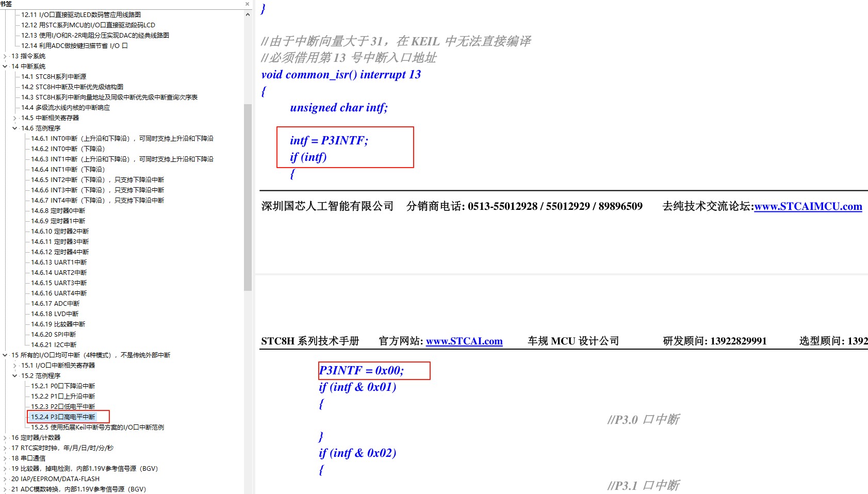Select 14.6.7 INT4中断 bookmark
This screenshot has width=868, height=494.
click(x=97, y=201)
